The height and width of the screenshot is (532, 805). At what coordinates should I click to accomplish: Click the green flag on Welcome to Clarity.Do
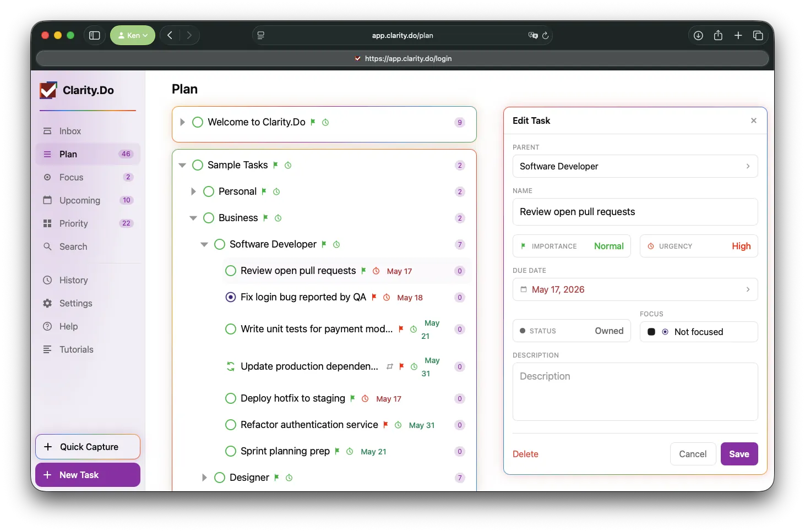pyautogui.click(x=313, y=122)
